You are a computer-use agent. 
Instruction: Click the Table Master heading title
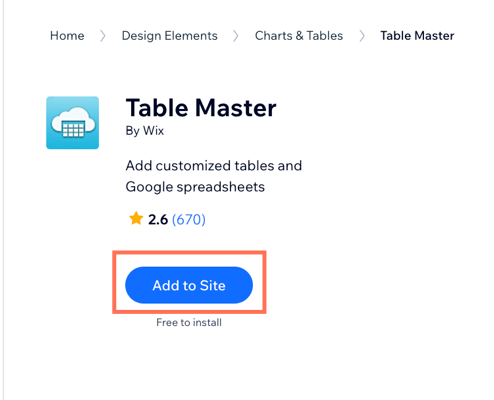pos(201,108)
